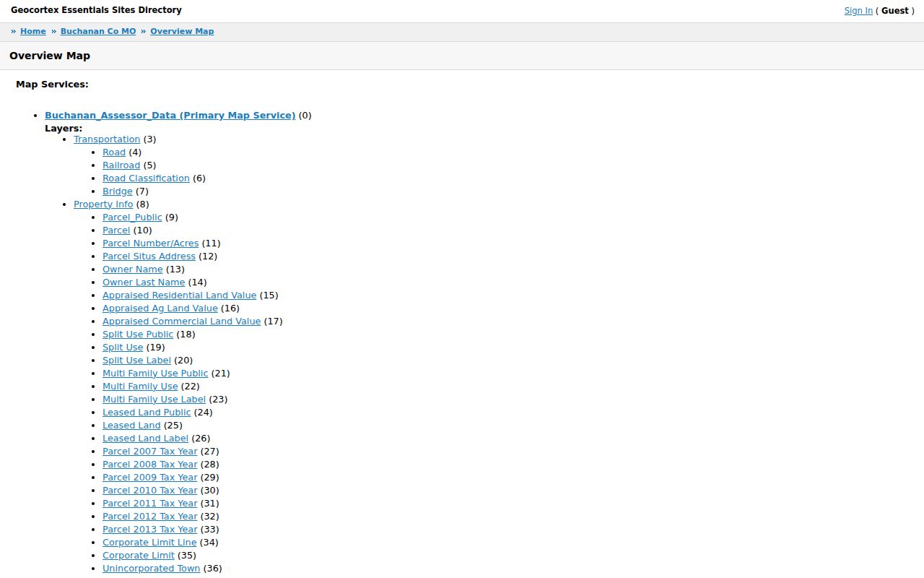
Task: Open Multi Family Use Public layer
Action: coord(155,374)
